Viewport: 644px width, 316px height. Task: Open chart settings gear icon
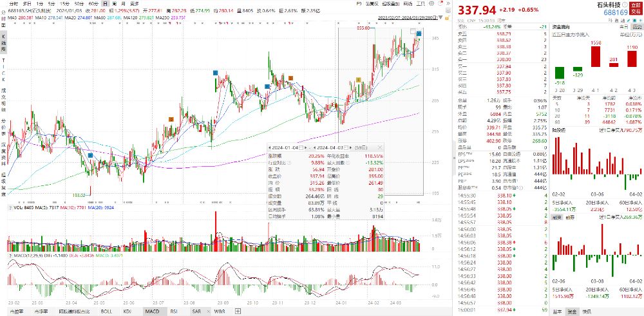(x=431, y=3)
